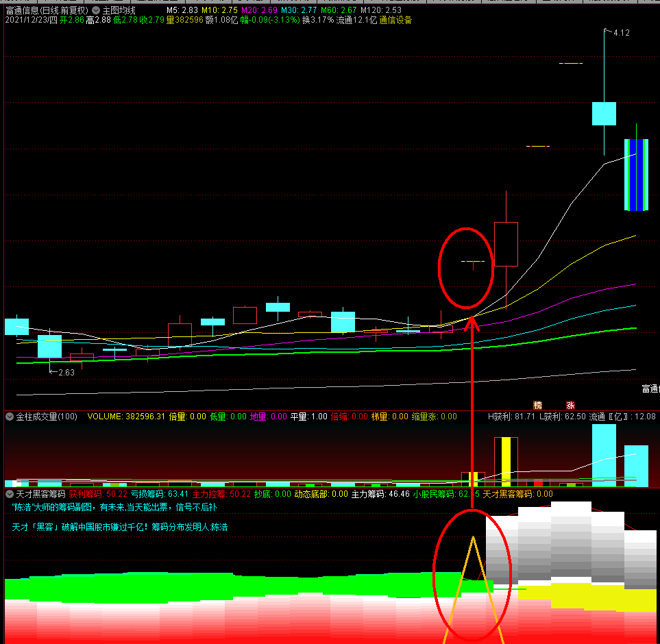Click the 天才黑客筹码: 0.00 value at row end

coord(517,494)
